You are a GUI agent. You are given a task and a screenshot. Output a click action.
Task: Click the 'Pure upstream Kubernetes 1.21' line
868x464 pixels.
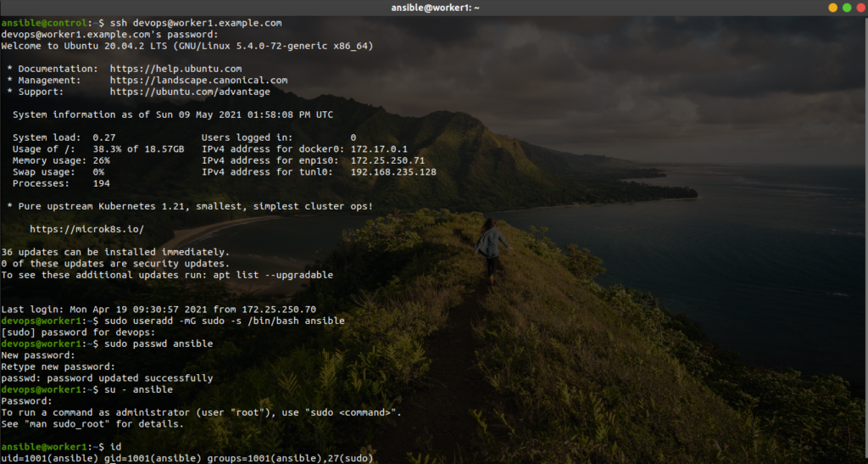[190, 206]
